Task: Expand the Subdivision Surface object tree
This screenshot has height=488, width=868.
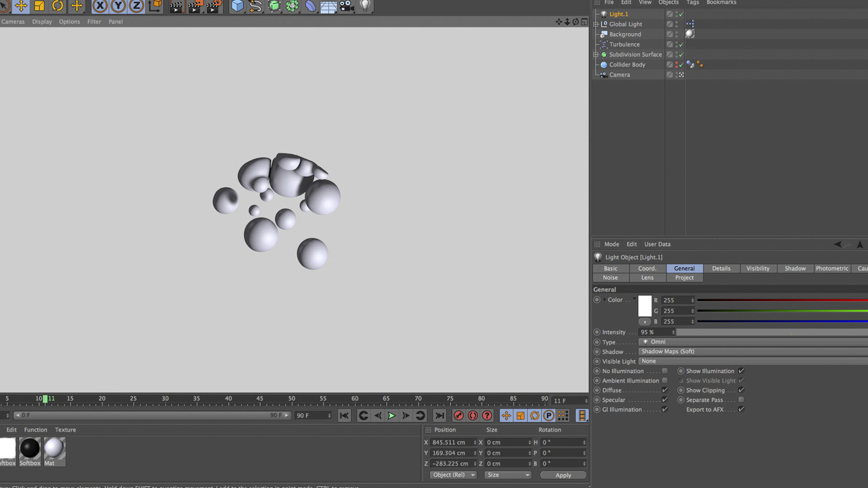Action: coord(596,54)
